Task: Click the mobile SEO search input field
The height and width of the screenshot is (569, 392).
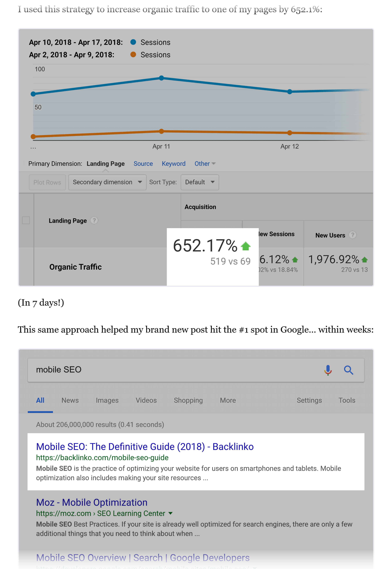Action: coord(172,370)
